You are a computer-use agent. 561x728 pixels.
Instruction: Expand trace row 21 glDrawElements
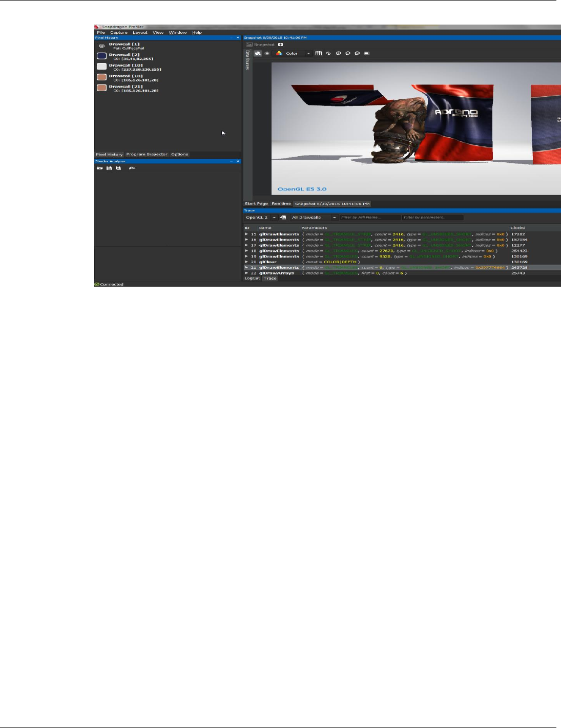click(x=246, y=267)
